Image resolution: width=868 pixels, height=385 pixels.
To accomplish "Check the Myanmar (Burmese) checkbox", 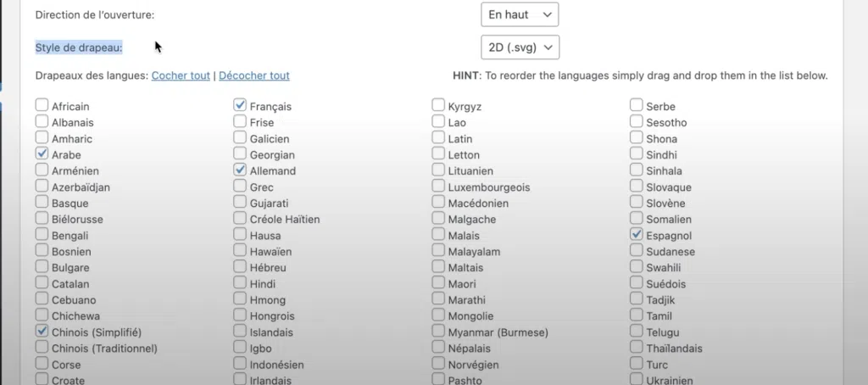I will point(438,332).
